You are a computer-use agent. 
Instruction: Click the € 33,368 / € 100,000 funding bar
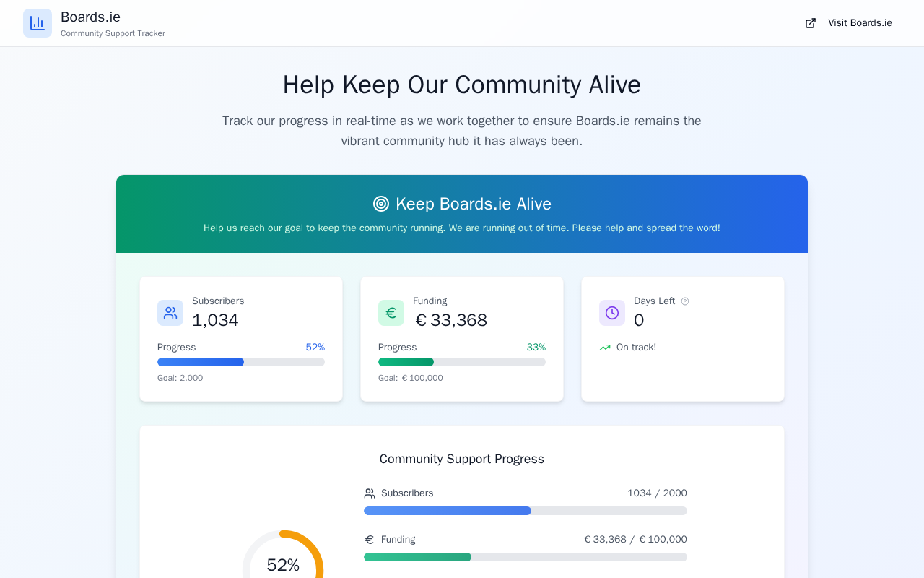click(526, 557)
